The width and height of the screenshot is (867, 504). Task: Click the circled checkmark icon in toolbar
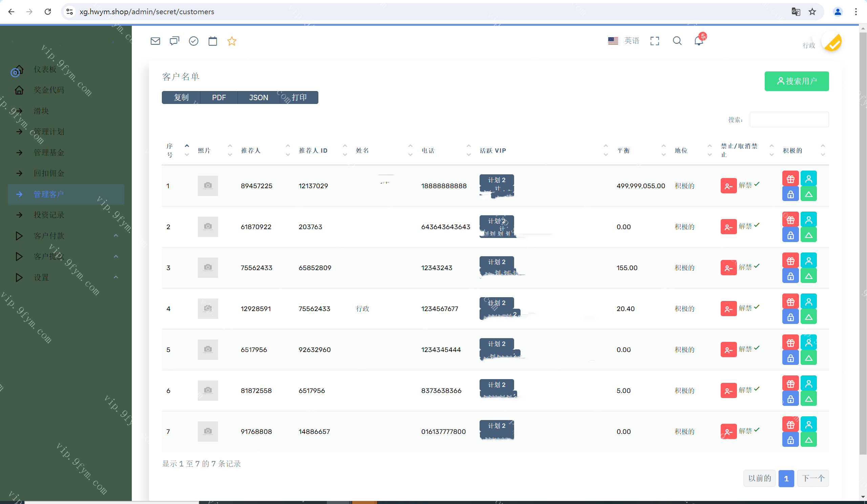pos(193,41)
